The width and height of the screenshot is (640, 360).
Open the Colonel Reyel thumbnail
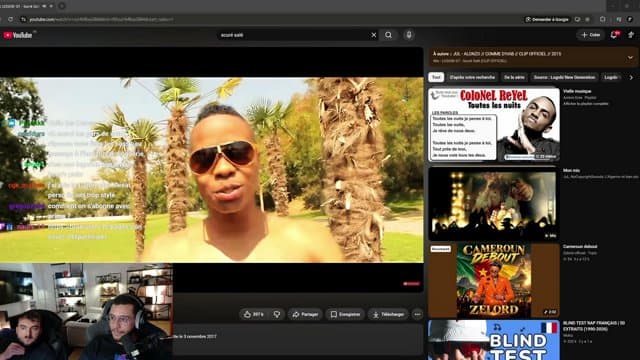494,125
